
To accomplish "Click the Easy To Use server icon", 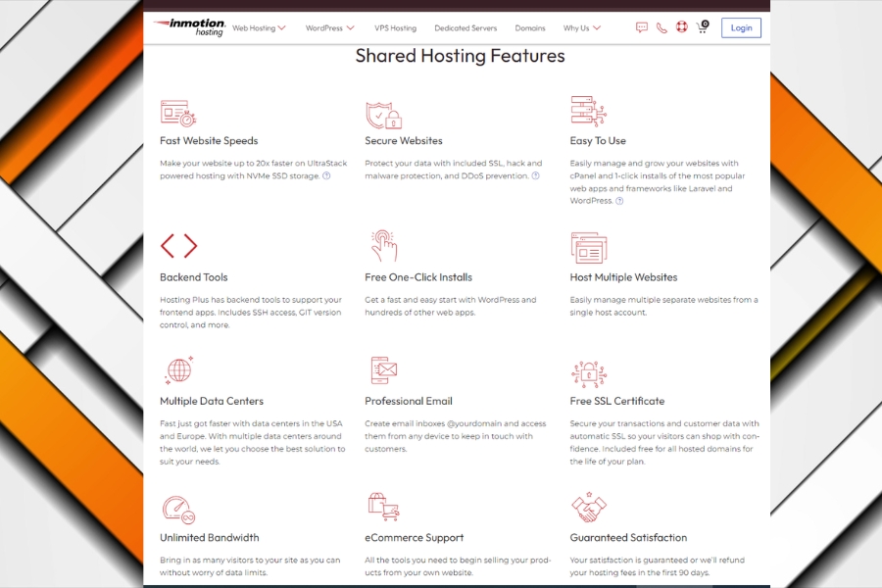I will (588, 111).
